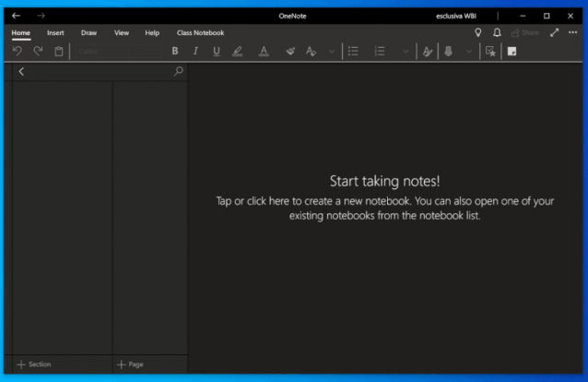
Task: Collapse the navigation pane with the chevron
Action: coord(21,71)
